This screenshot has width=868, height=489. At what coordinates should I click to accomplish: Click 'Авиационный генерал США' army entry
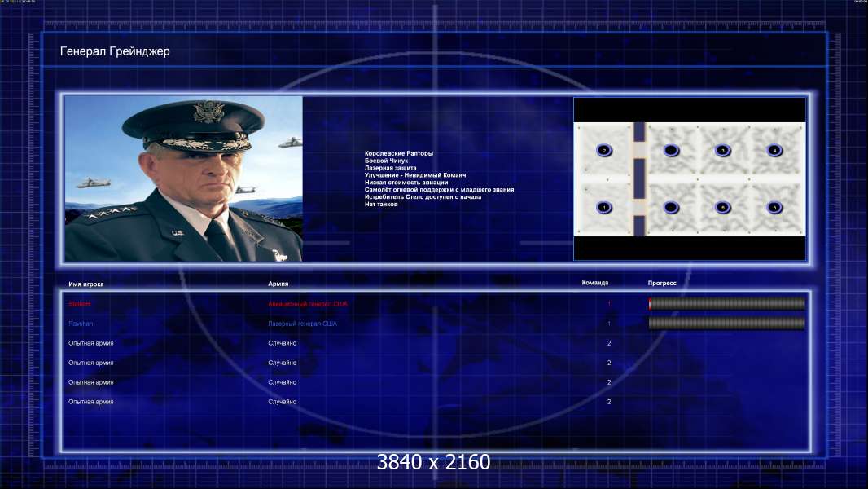tap(308, 304)
